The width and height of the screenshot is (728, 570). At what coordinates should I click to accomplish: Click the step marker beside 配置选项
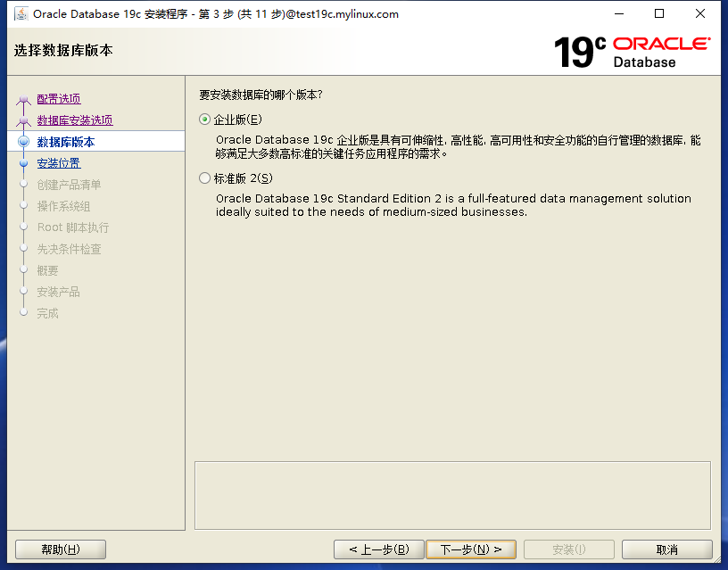[24, 99]
